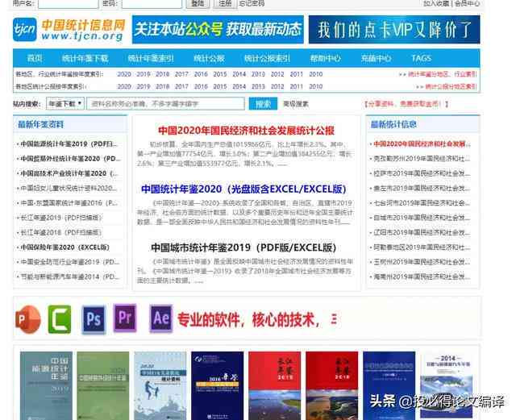516x420 pixels.
Task: Click the PowerPoint icon in the software banner
Action: click(28, 319)
